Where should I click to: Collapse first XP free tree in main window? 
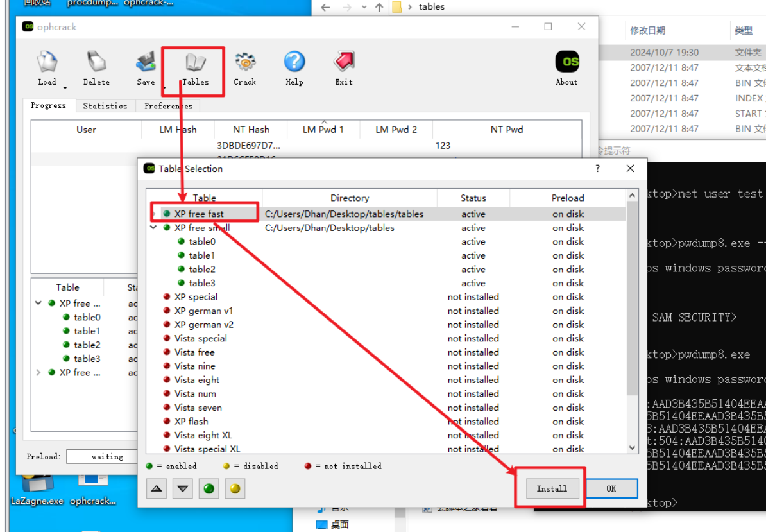coord(38,303)
